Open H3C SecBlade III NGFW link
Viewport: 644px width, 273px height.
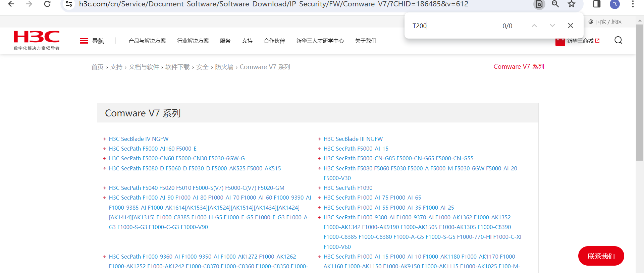(x=353, y=139)
